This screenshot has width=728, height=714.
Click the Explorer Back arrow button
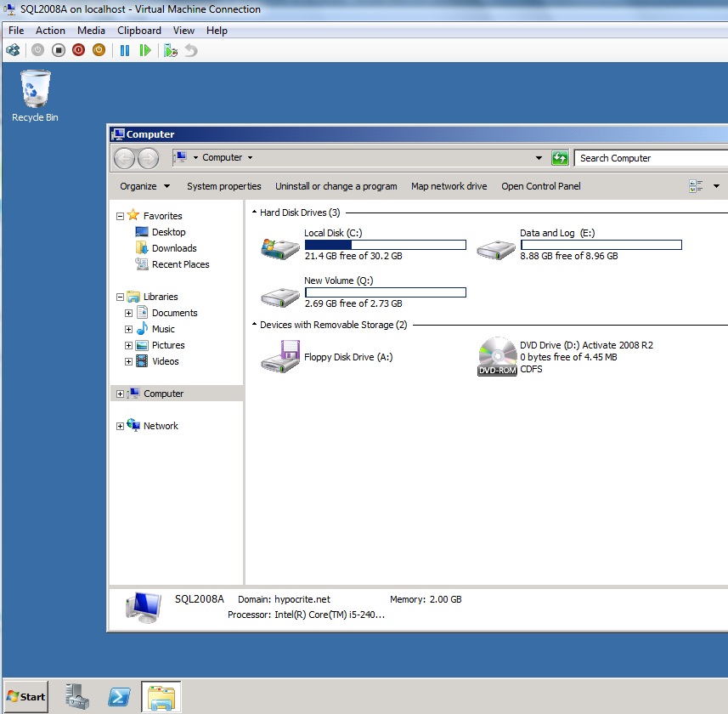tap(124, 158)
